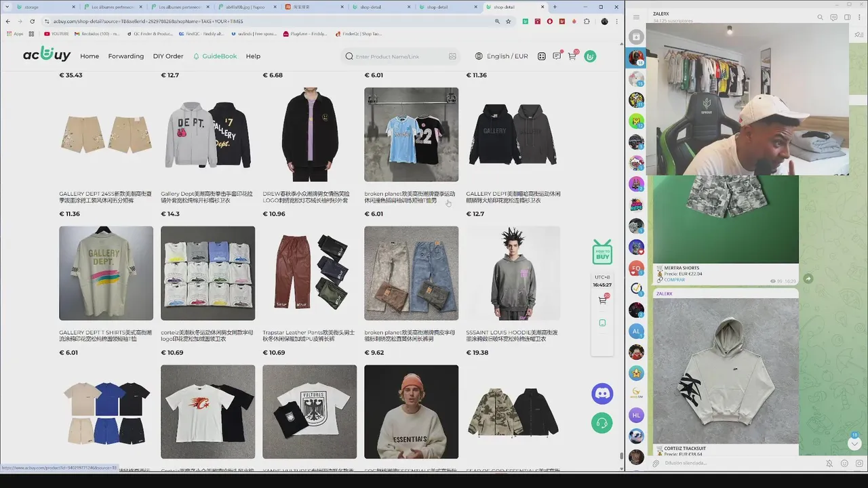Screen dimensions: 868x488
Task: Open the ESSENTIALS sweater product image
Action: pyautogui.click(x=411, y=412)
